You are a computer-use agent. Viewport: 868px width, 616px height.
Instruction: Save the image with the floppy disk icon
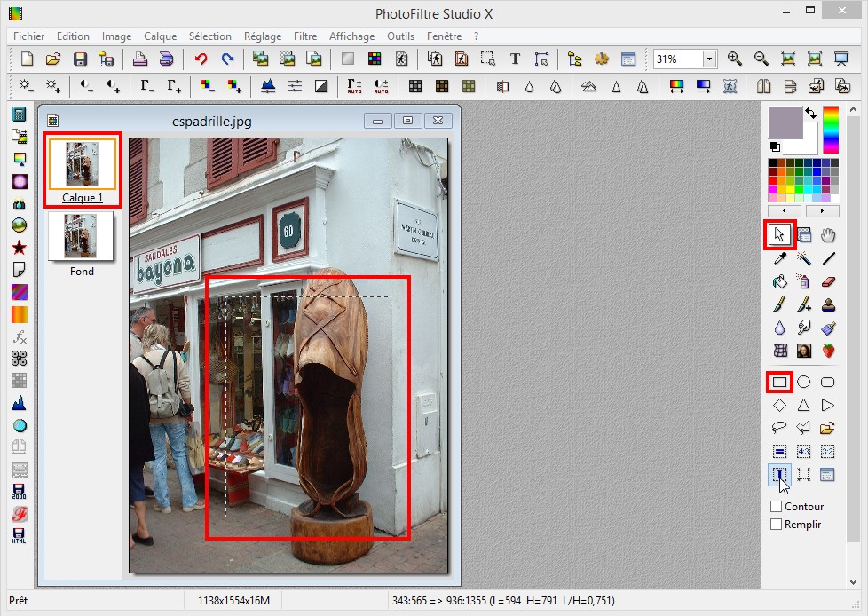tap(80, 59)
